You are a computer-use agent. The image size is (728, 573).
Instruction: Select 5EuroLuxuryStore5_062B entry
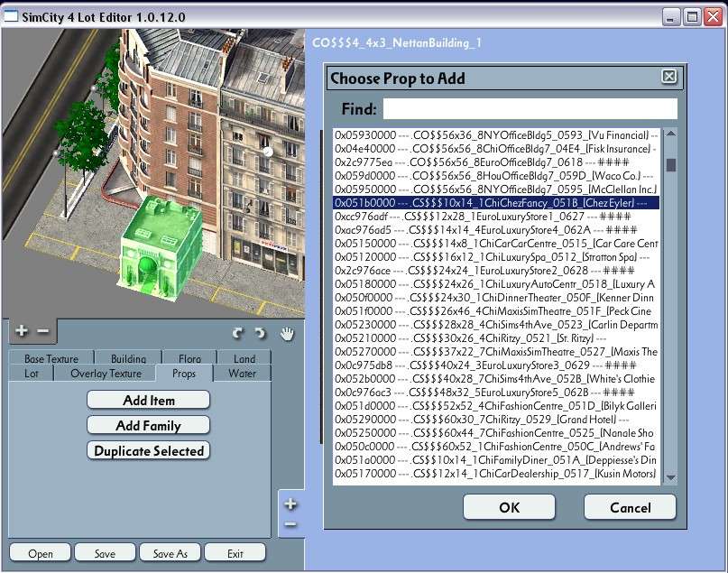[496, 392]
